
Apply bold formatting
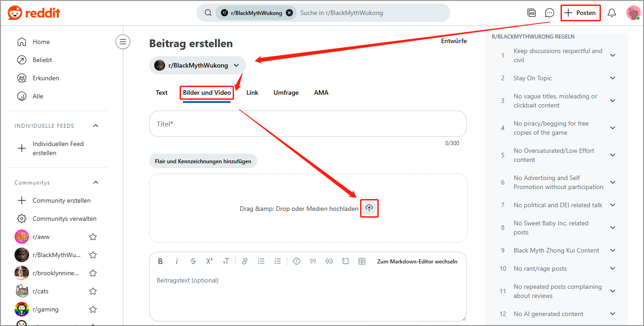(x=161, y=261)
